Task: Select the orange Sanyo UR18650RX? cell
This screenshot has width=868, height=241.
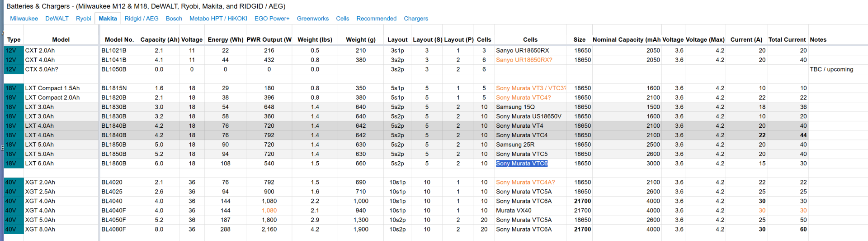Action: pyautogui.click(x=524, y=60)
